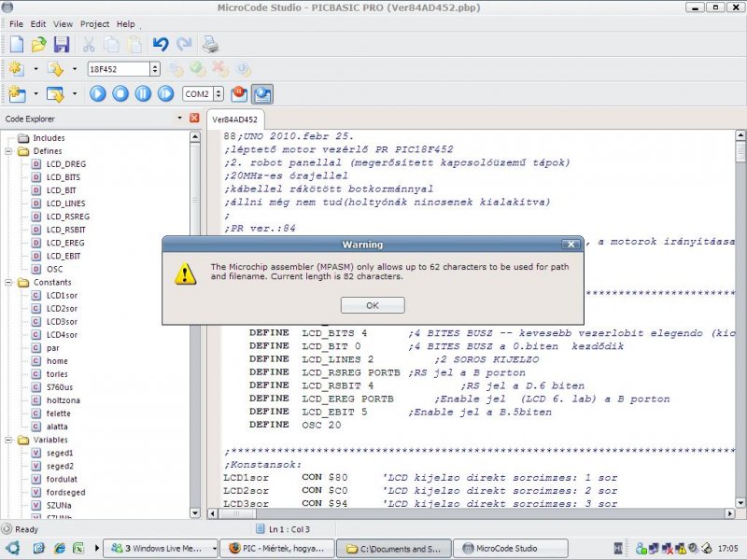The image size is (747, 560).
Task: Open the Code Explorer options arrow
Action: tap(179, 118)
